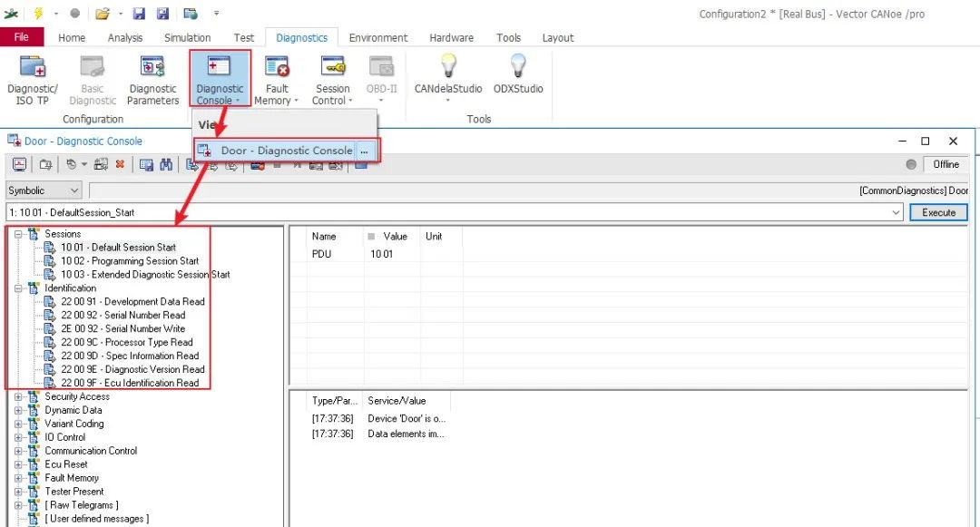Open the Symbolic display mode dropdown
980x527 pixels.
point(44,190)
